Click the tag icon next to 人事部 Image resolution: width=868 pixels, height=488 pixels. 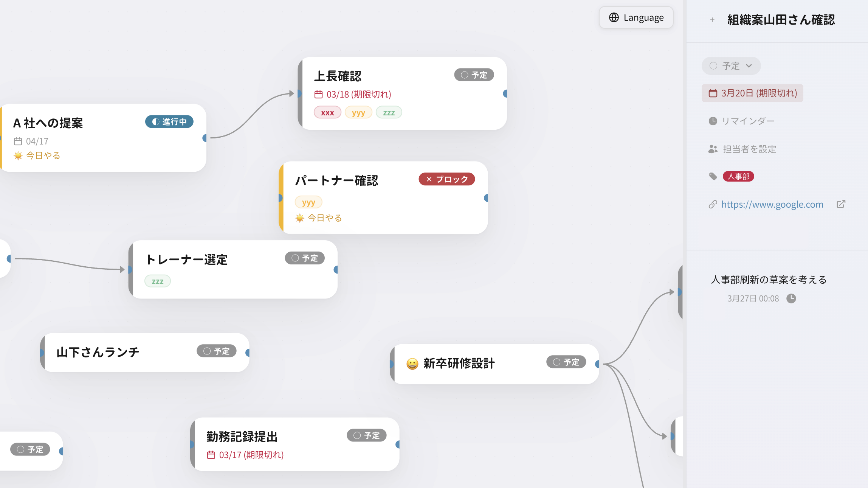pyautogui.click(x=713, y=176)
